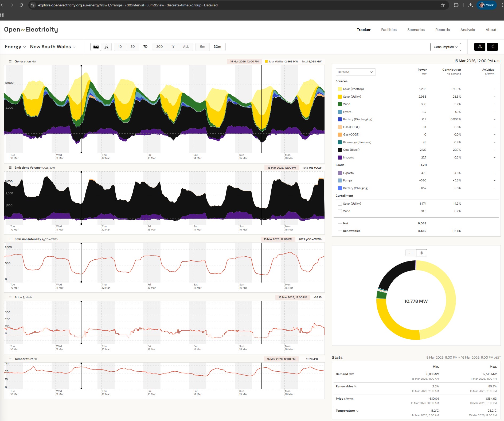Bookmark this page with the star icon
Viewport: 504px width, 421px height.
pyautogui.click(x=443, y=5)
